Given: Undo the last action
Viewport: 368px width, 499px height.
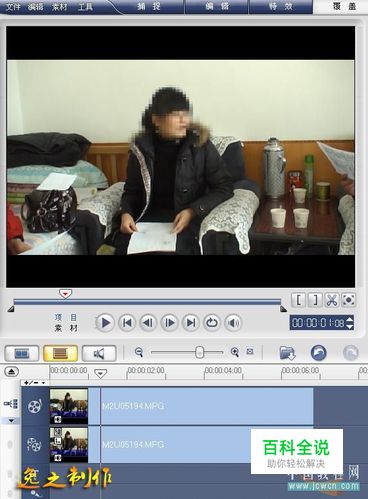Looking at the screenshot, I should [x=318, y=353].
